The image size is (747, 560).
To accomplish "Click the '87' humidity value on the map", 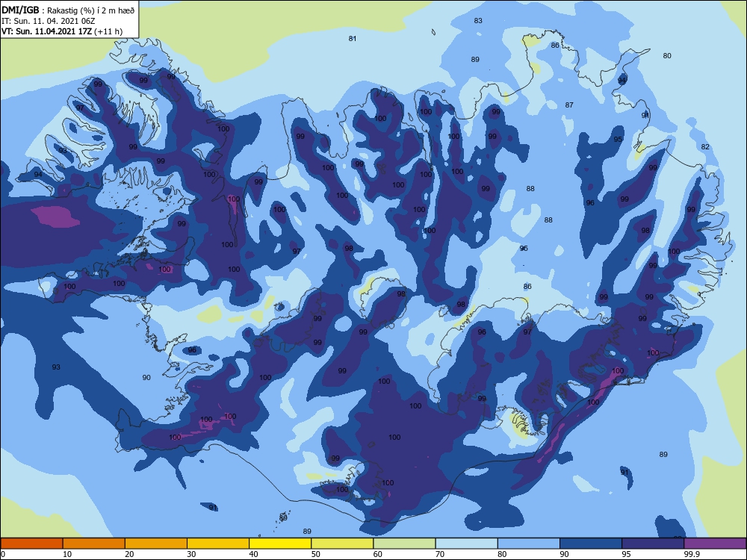I will pyautogui.click(x=569, y=105).
